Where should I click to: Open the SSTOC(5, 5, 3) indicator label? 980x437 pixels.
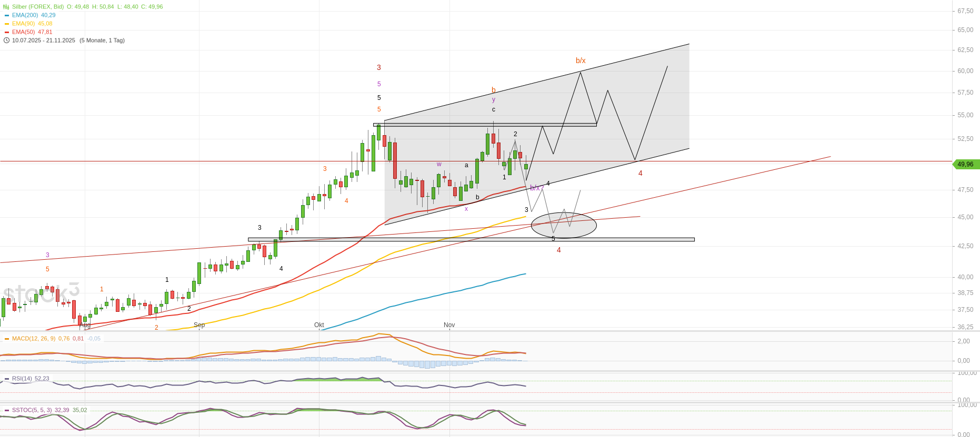tap(32, 410)
